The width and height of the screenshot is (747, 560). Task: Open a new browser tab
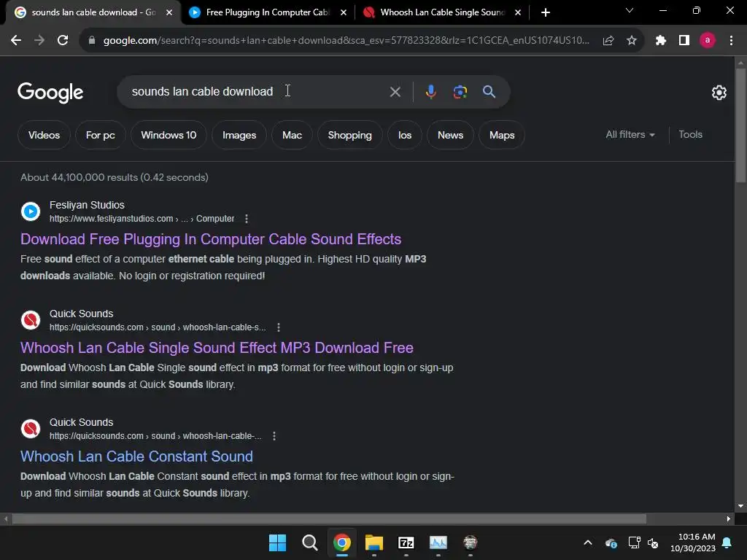coord(546,12)
